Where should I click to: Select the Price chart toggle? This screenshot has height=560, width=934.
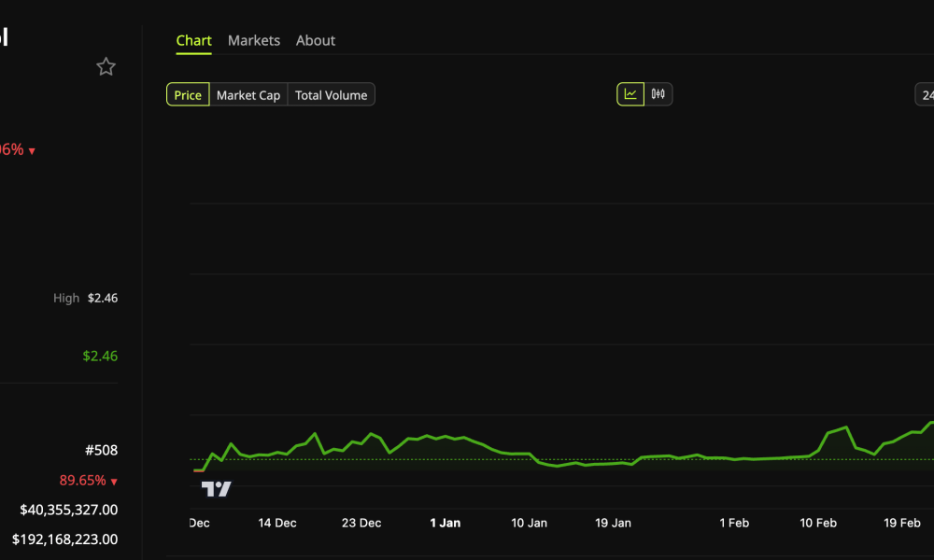[188, 95]
